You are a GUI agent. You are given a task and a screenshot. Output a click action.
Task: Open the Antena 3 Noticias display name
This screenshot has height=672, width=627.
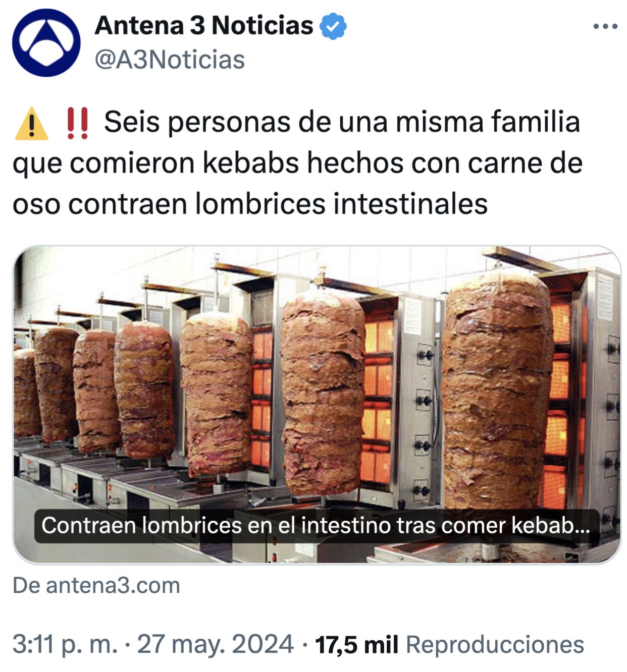(204, 25)
